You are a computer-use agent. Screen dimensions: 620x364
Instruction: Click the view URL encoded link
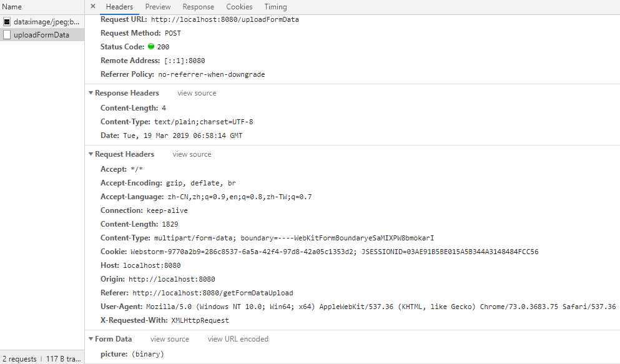tap(238, 339)
